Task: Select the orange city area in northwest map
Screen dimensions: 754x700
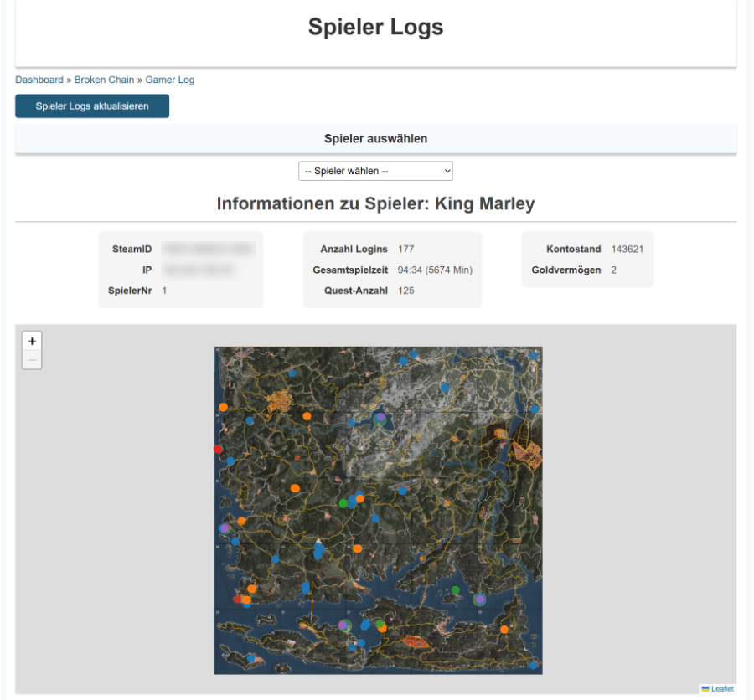Action: tap(278, 401)
